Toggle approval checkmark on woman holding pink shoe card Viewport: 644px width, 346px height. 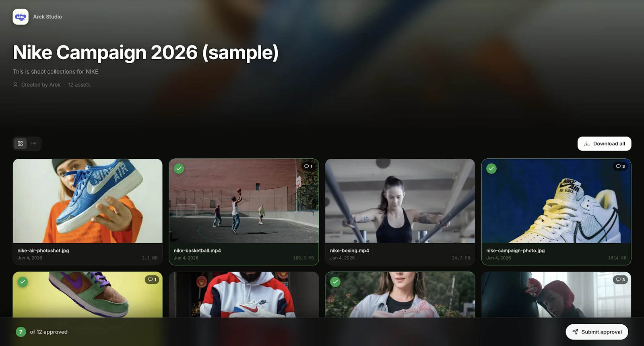(x=335, y=282)
